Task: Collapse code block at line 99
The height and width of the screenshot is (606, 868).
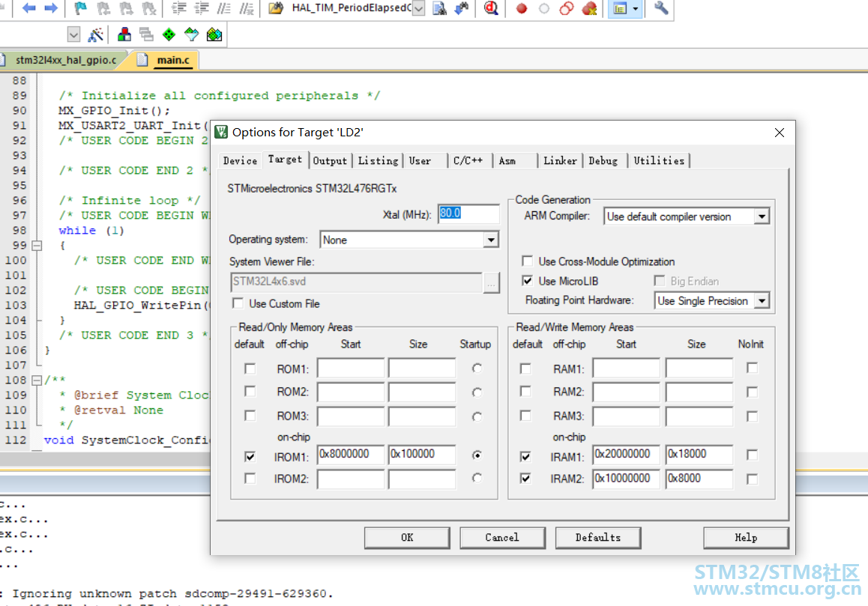Action: 37,245
